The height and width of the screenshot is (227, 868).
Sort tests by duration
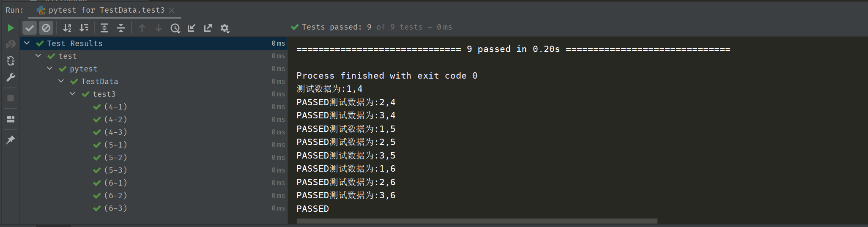[x=84, y=28]
